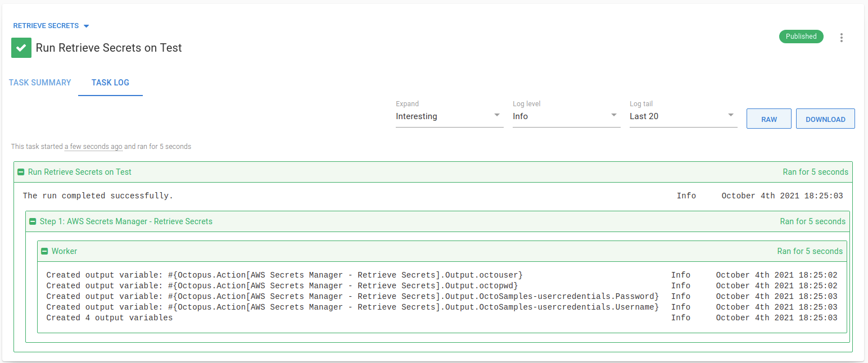This screenshot has height=363, width=868.
Task: Click the RAW button
Action: [768, 119]
